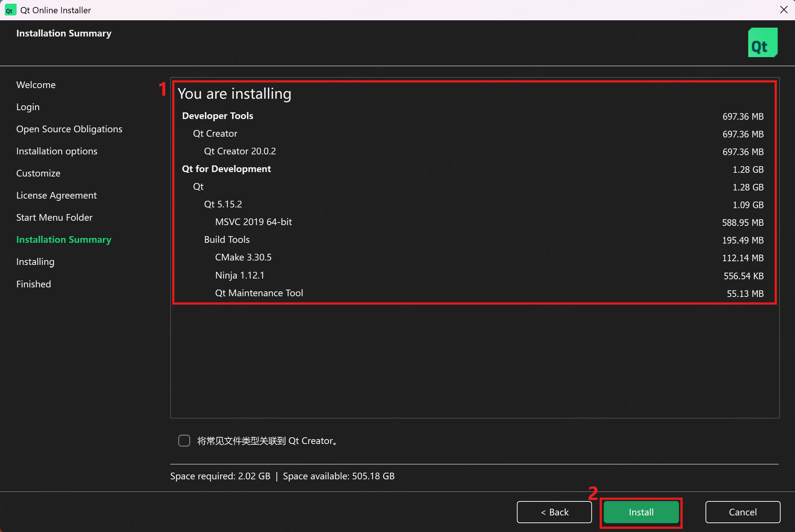
Task: Select the Login step in the sidebar
Action: pos(28,107)
